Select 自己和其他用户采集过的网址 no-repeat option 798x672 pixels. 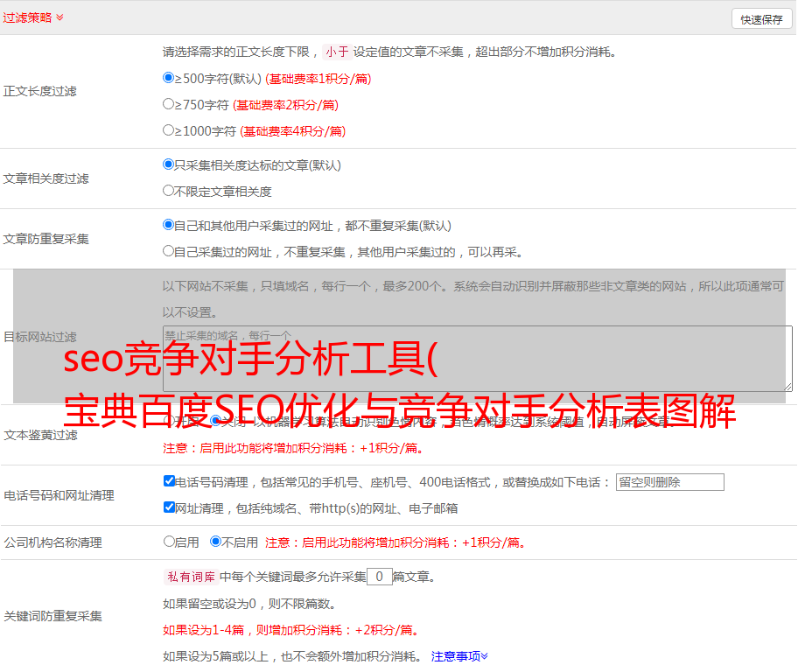click(x=169, y=225)
